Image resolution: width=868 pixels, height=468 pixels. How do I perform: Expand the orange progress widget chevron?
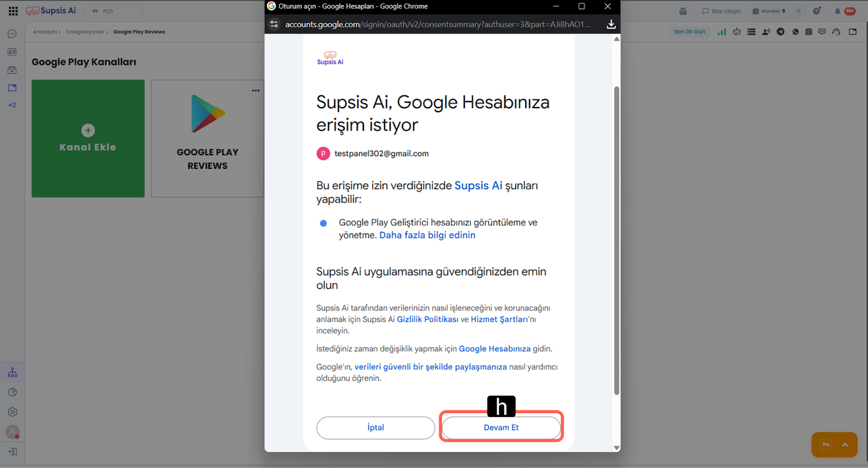coord(845,445)
